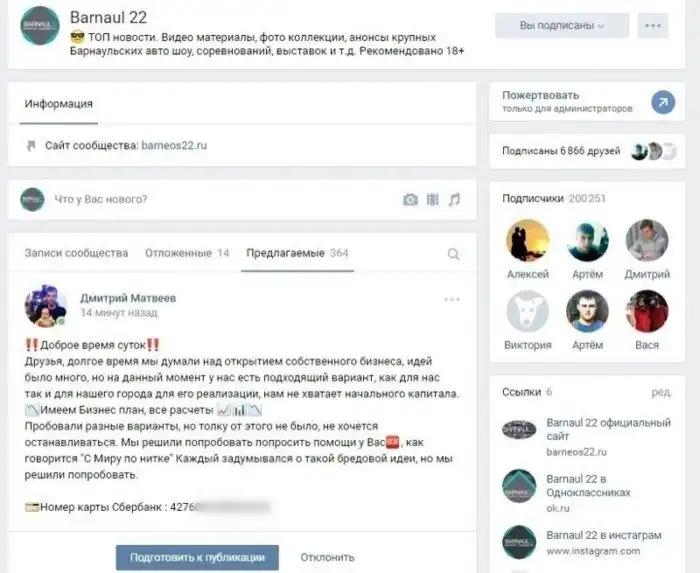
Task: Decline the post with 'Отклонить'
Action: [x=327, y=557]
